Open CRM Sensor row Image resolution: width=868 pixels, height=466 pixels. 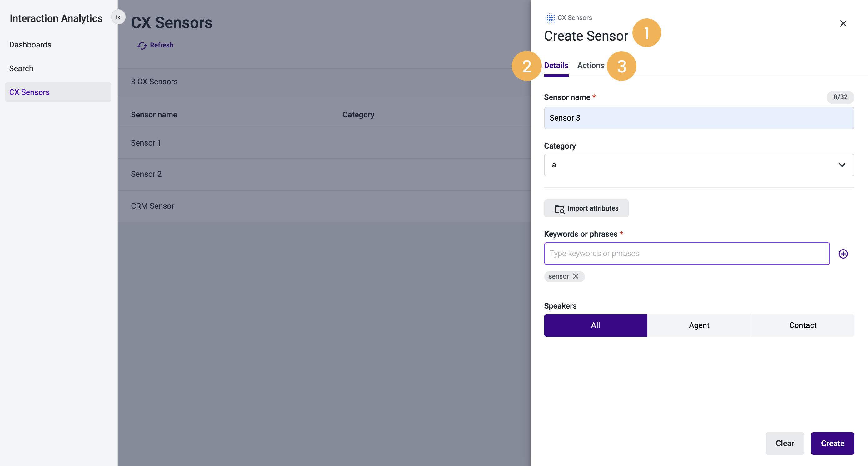point(324,206)
